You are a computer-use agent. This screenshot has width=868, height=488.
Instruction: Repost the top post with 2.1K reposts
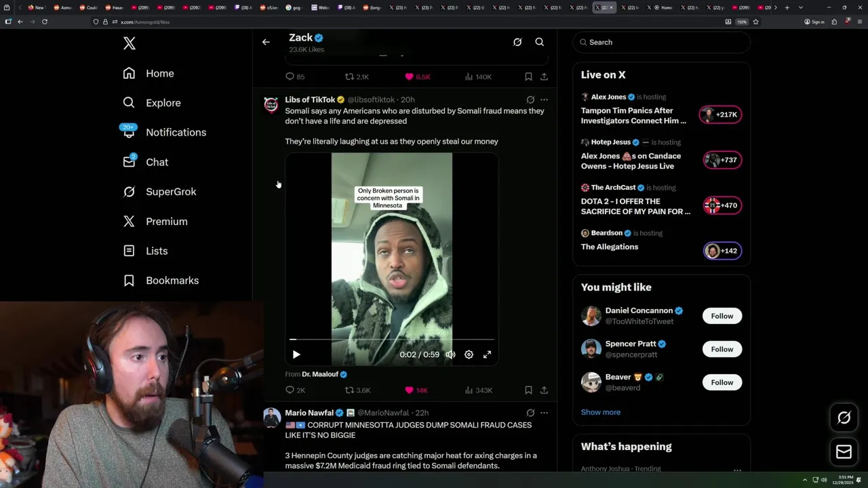pyautogui.click(x=357, y=77)
